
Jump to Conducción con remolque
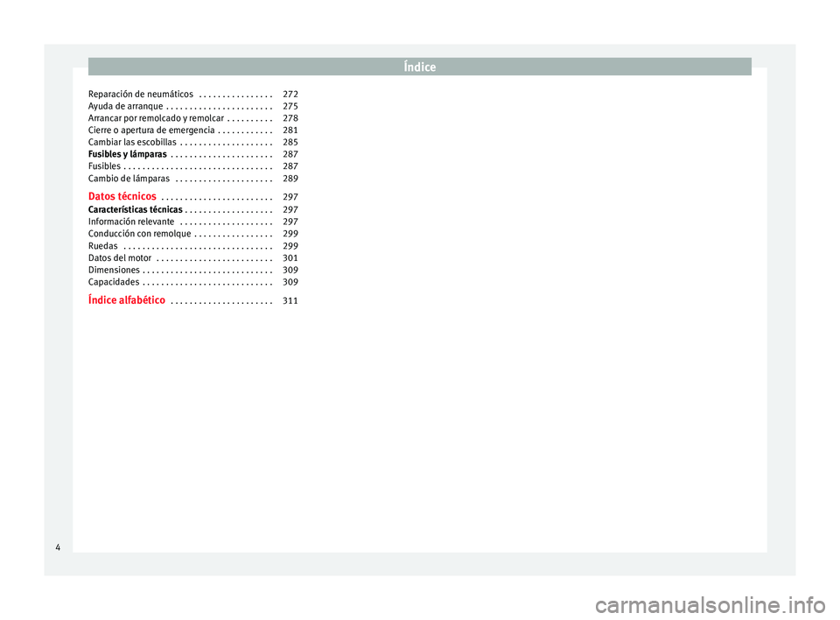pos(139,235)
